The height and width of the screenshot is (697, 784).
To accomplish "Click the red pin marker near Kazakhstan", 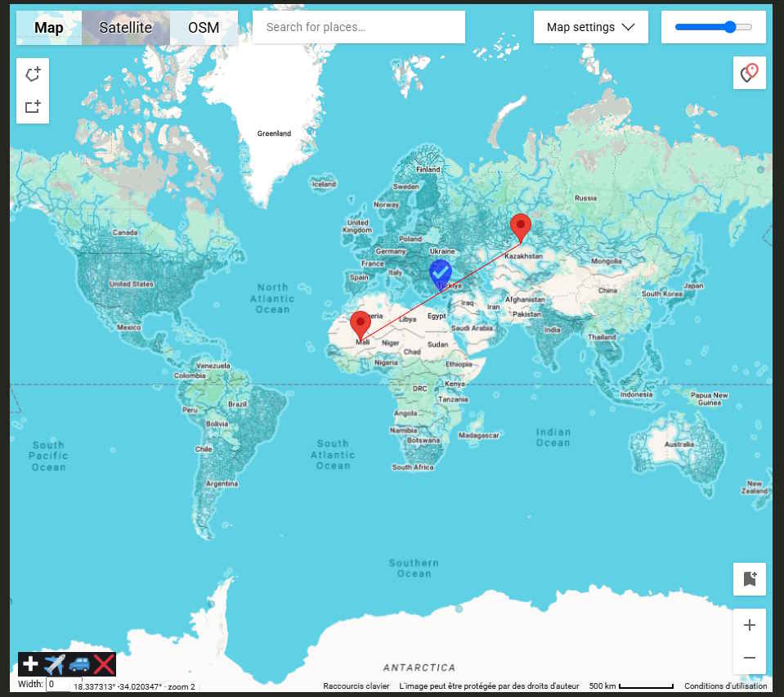I will [x=520, y=226].
